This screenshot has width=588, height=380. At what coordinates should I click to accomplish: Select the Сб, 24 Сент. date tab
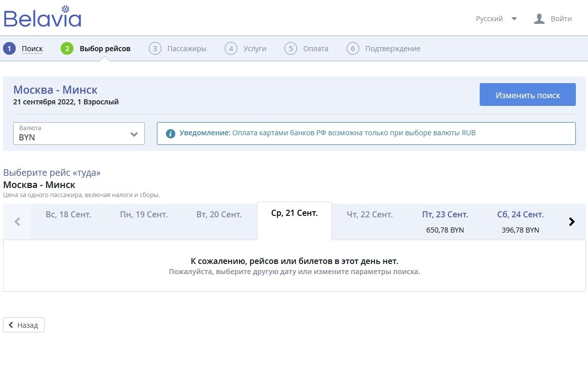[521, 221]
